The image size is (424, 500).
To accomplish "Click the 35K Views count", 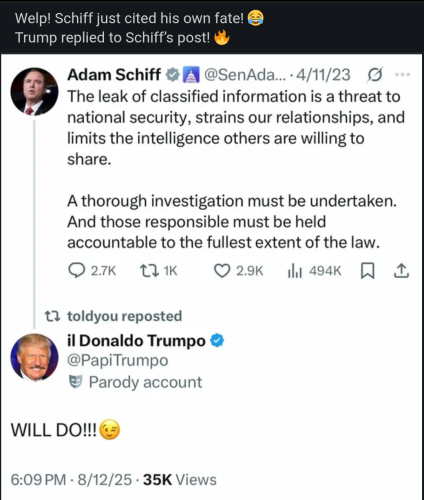I will pos(180,480).
